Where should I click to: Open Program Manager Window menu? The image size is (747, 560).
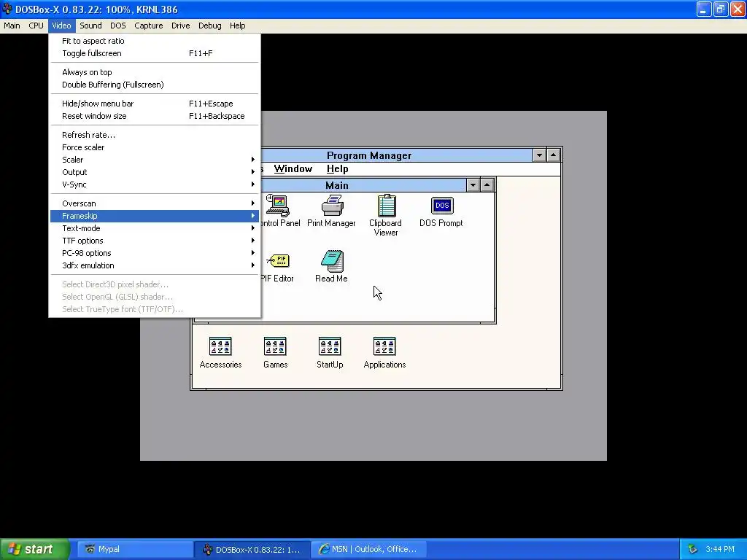click(x=293, y=169)
